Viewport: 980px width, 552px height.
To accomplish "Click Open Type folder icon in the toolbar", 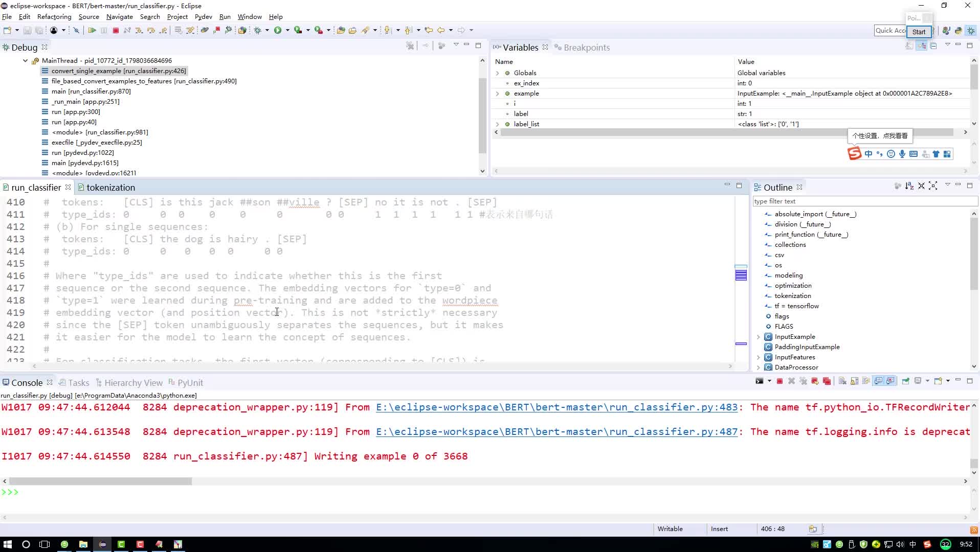I will [341, 30].
